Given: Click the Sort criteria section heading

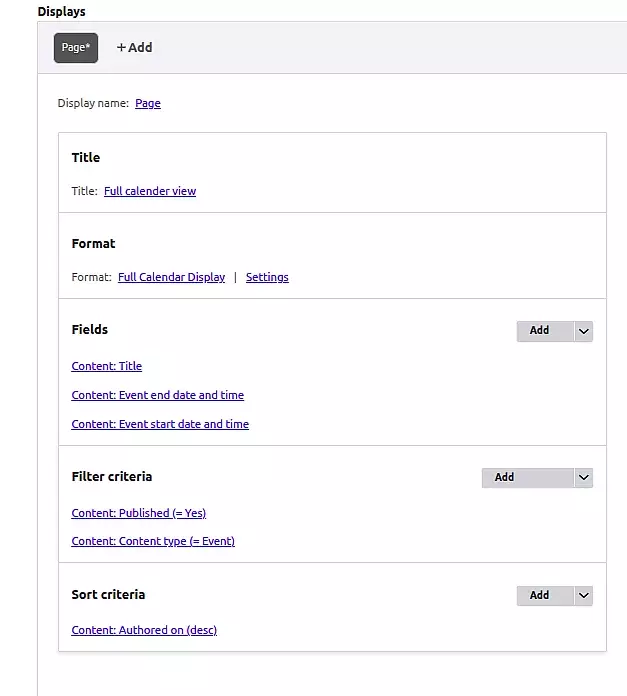Looking at the screenshot, I should coord(108,594).
